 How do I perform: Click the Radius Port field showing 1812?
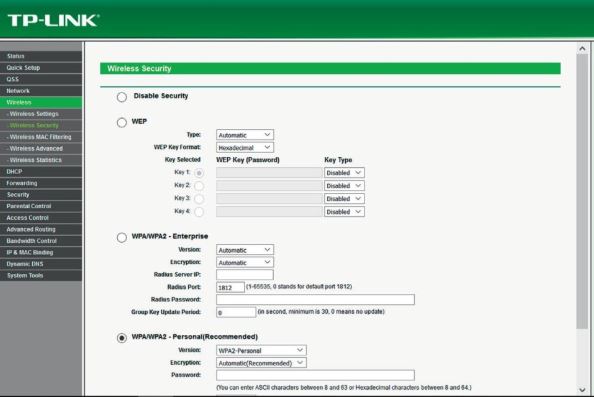pos(230,288)
